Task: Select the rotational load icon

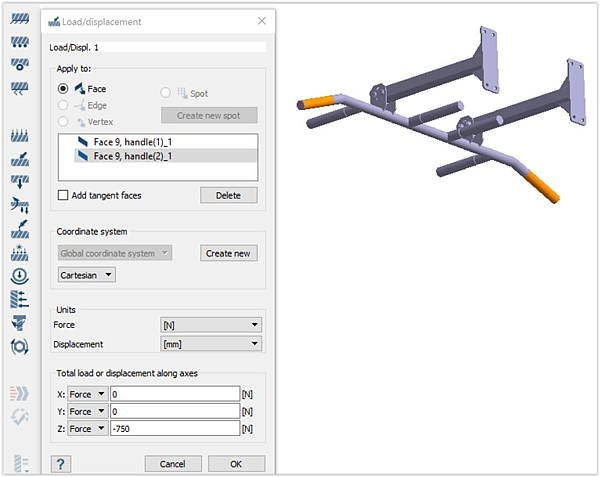Action: 20,347
